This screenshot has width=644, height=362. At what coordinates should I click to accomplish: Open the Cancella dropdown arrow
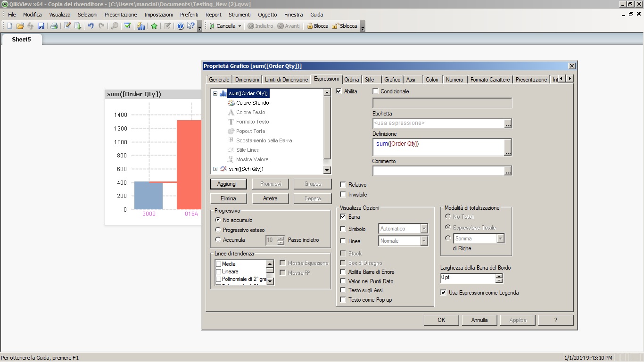tap(239, 26)
